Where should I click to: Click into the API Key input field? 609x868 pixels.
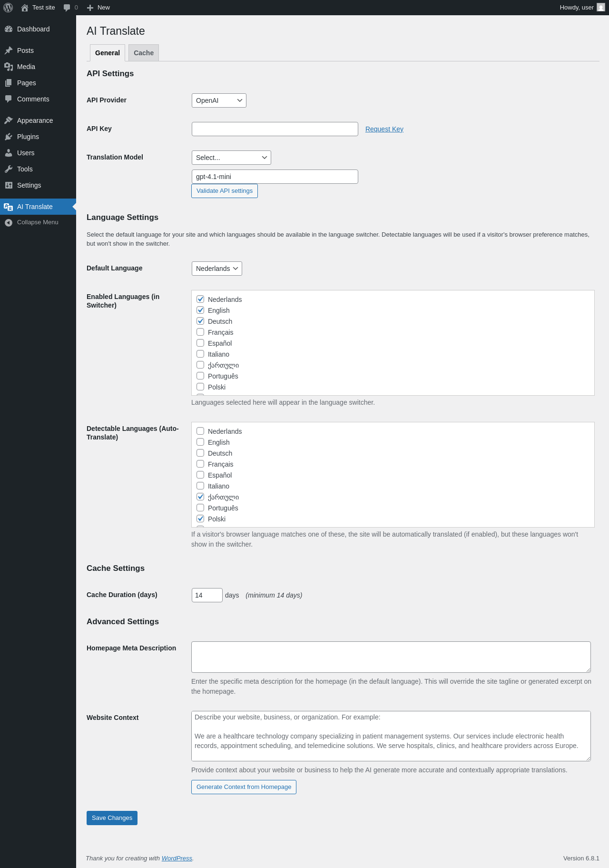[275, 129]
